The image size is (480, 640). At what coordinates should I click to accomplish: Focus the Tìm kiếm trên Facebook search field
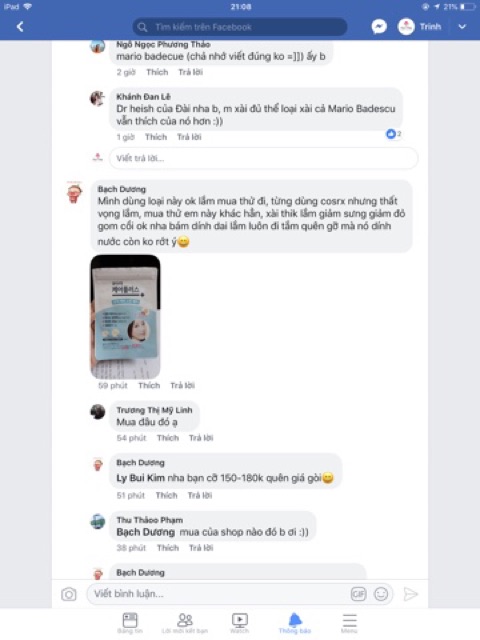tap(240, 27)
